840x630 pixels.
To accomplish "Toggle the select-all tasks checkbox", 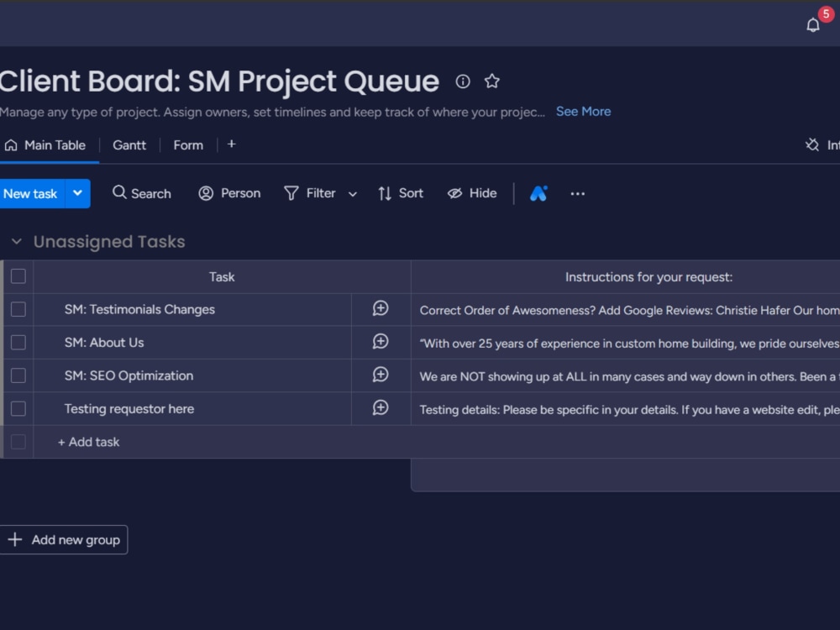I will (18, 276).
